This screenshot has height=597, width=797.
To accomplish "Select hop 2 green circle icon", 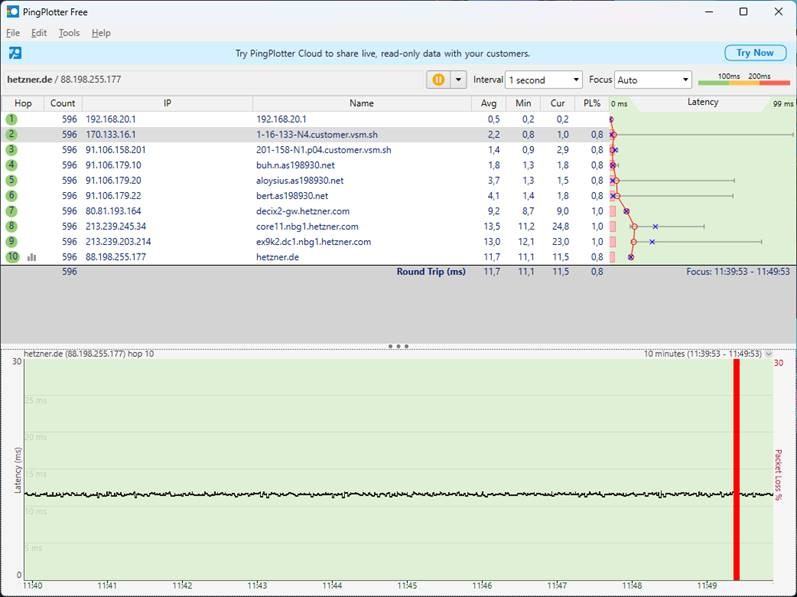I will pos(12,135).
